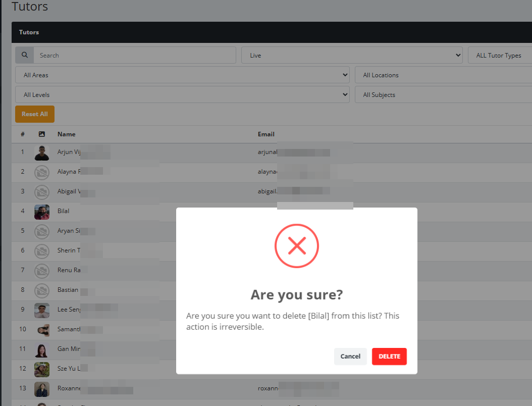The width and height of the screenshot is (532, 406).
Task: Cancel the delete confirmation dialog
Action: coord(350,357)
